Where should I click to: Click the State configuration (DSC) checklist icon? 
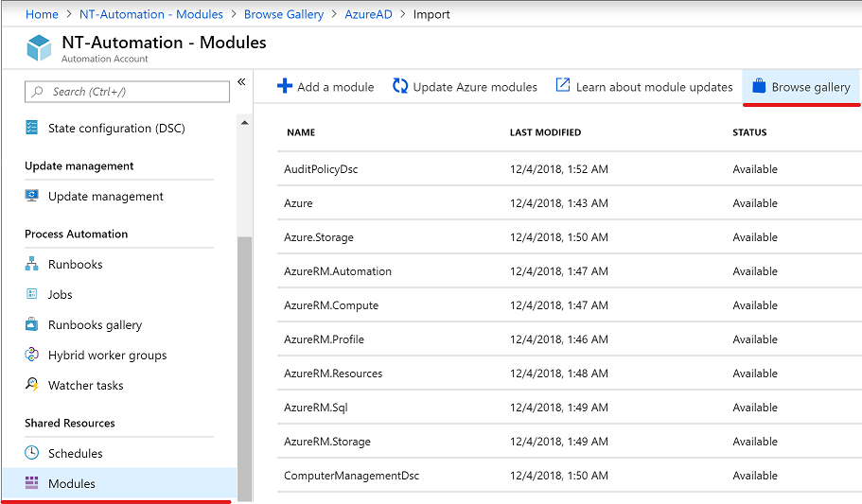[32, 128]
